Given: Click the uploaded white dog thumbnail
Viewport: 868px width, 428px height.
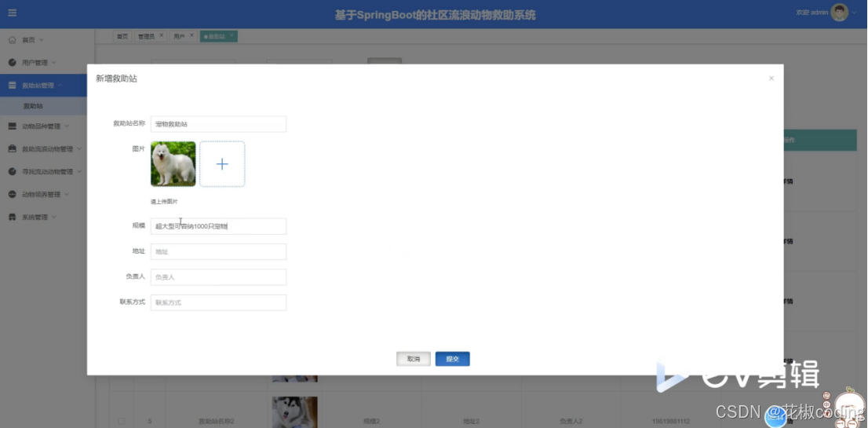Looking at the screenshot, I should point(173,164).
